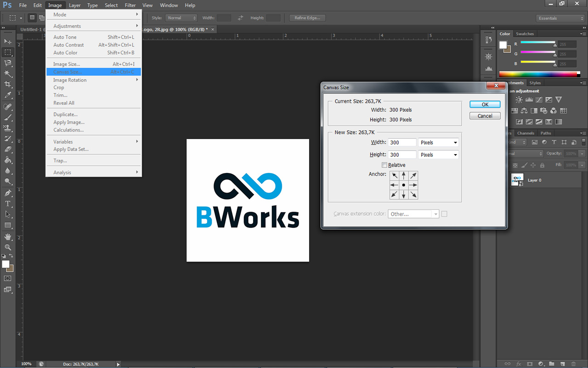Switch to the Swatches tab
Image resolution: width=588 pixels, height=368 pixels.
pos(525,34)
